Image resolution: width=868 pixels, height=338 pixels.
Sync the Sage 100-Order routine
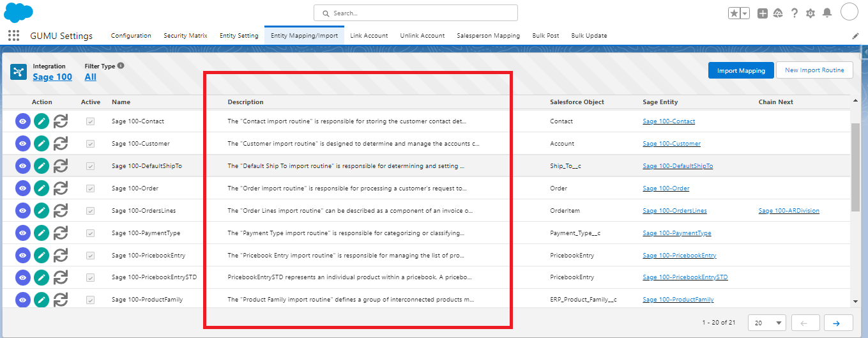(61, 188)
